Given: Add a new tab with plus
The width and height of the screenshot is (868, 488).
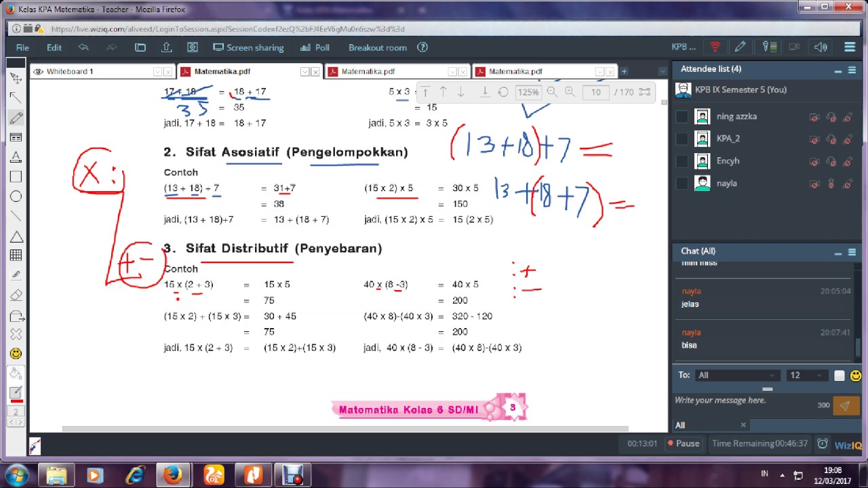Looking at the screenshot, I should click(x=624, y=71).
